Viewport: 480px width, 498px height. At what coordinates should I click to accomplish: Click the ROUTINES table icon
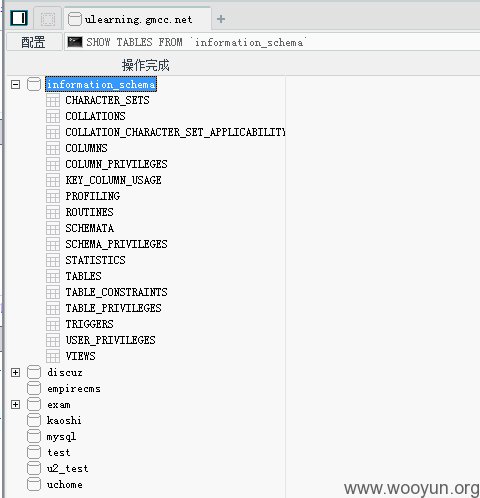click(x=53, y=212)
